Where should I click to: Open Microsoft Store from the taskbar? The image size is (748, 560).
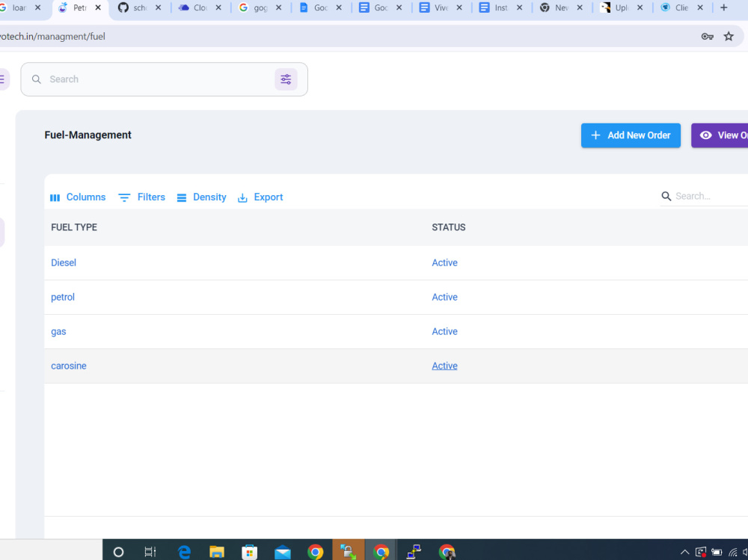249,552
